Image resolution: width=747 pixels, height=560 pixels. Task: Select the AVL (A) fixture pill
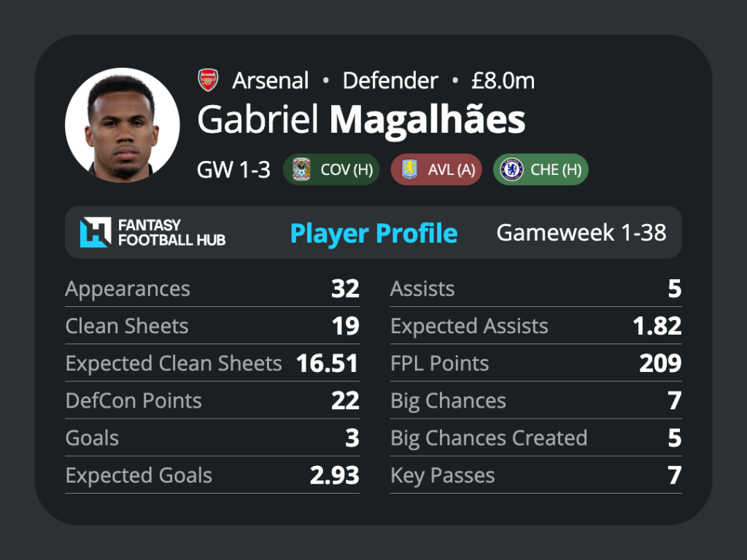click(436, 169)
